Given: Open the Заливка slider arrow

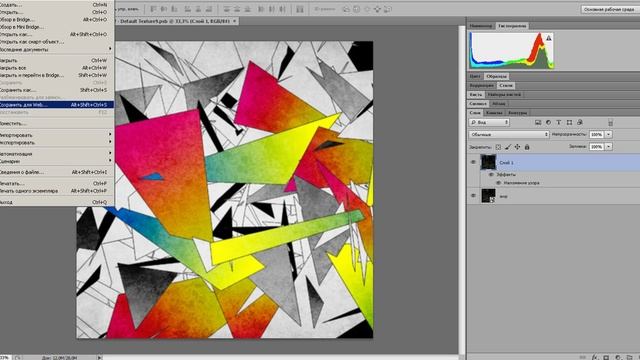Looking at the screenshot, I should (x=609, y=147).
